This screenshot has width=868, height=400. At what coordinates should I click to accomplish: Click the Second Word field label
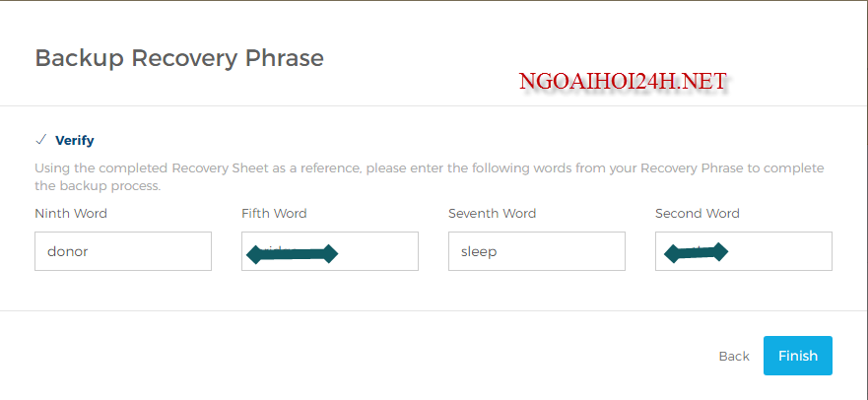[698, 213]
